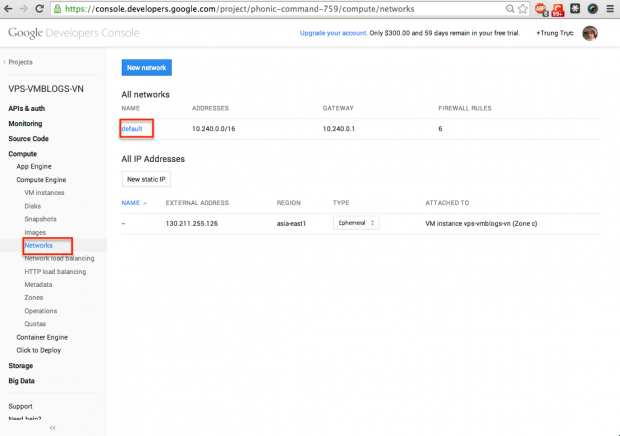Expand the Source Code section
Image resolution: width=620 pixels, height=436 pixels.
(28, 139)
